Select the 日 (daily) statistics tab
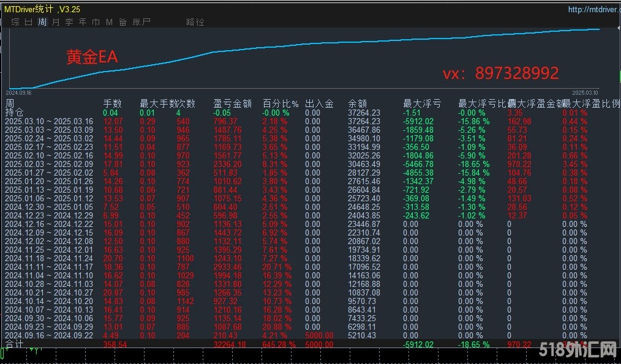Screen dimensions: 621x364 pos(29,22)
